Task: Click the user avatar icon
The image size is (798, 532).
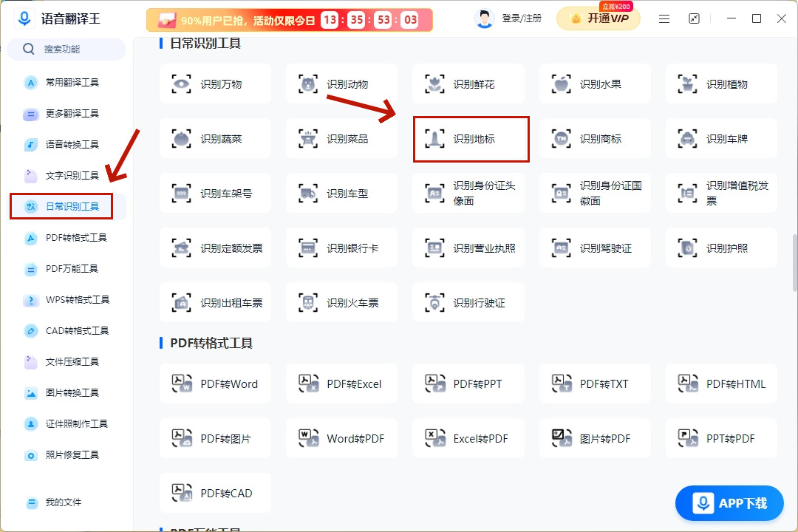Action: tap(485, 19)
